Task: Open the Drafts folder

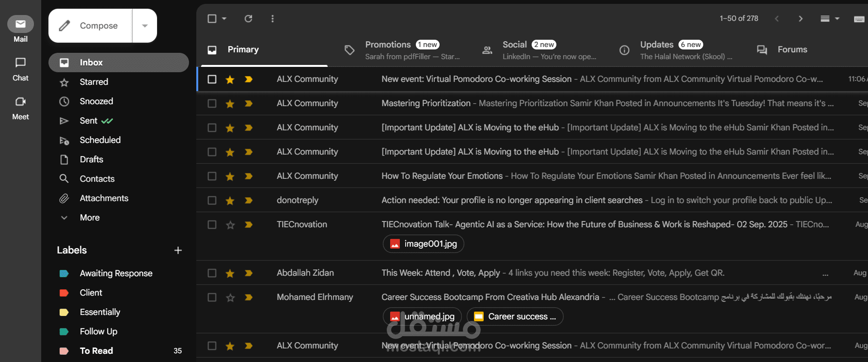Action: [x=119, y=159]
